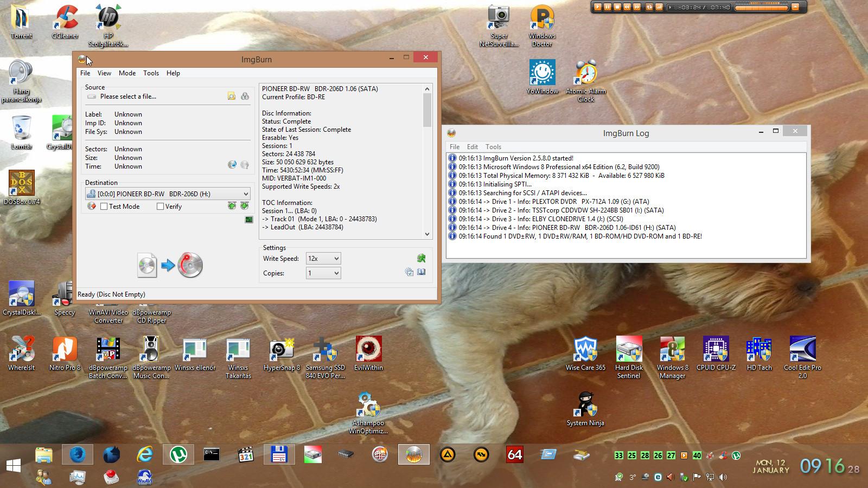Screen dimensions: 868x488
Task: Click the equalizer bars button on media player
Action: (659, 7)
